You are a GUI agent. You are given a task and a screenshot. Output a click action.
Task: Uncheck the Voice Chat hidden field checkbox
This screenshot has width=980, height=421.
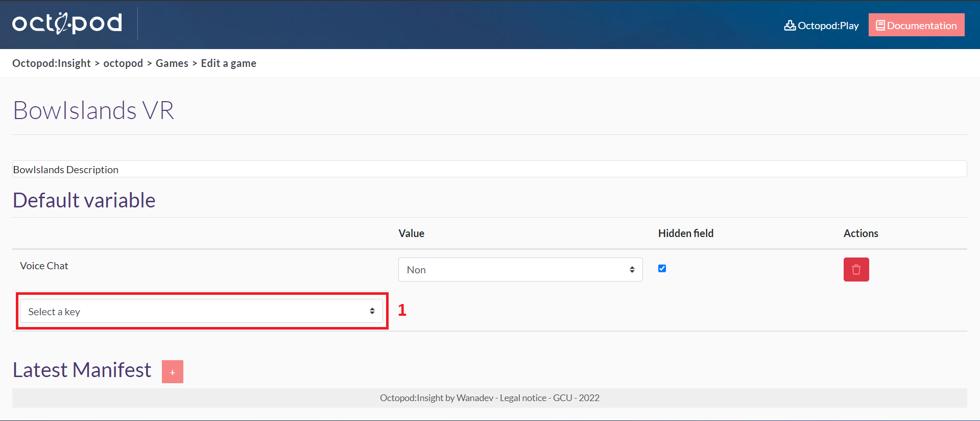[x=662, y=268]
